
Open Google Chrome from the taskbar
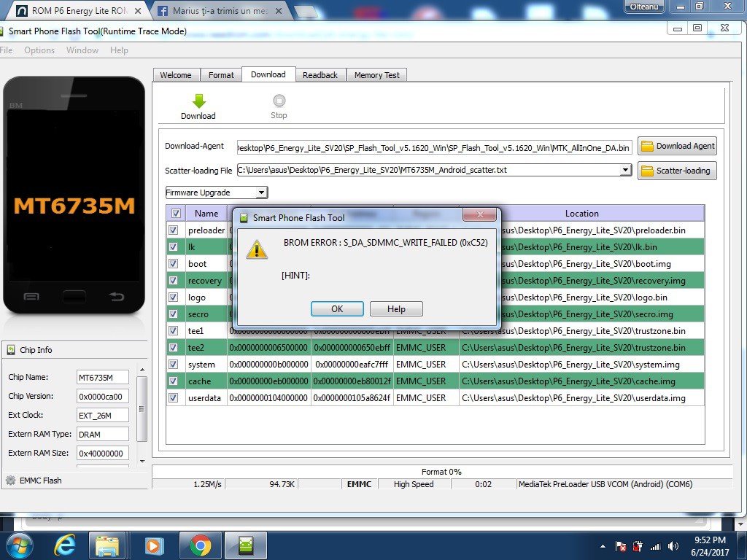(x=201, y=545)
